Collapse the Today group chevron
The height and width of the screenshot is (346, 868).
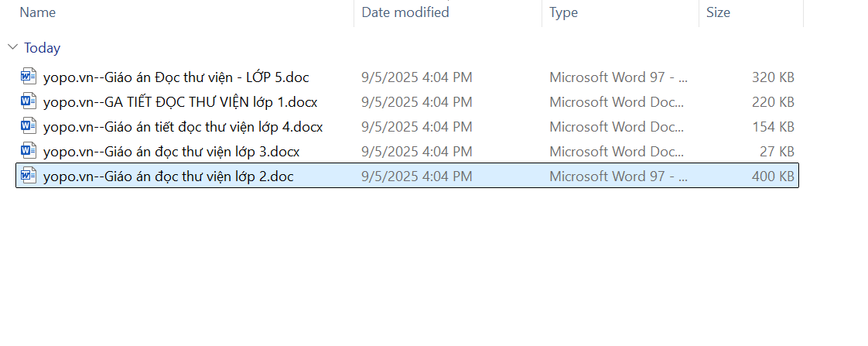pos(12,47)
